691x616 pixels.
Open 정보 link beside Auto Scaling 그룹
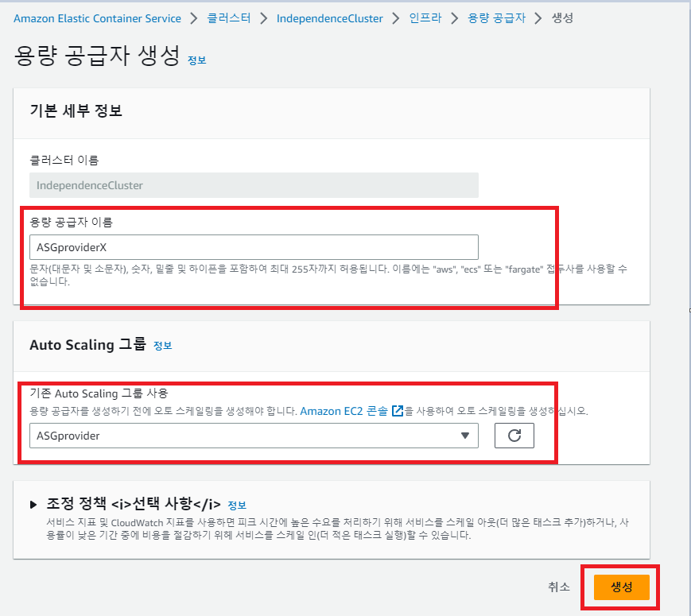click(163, 346)
